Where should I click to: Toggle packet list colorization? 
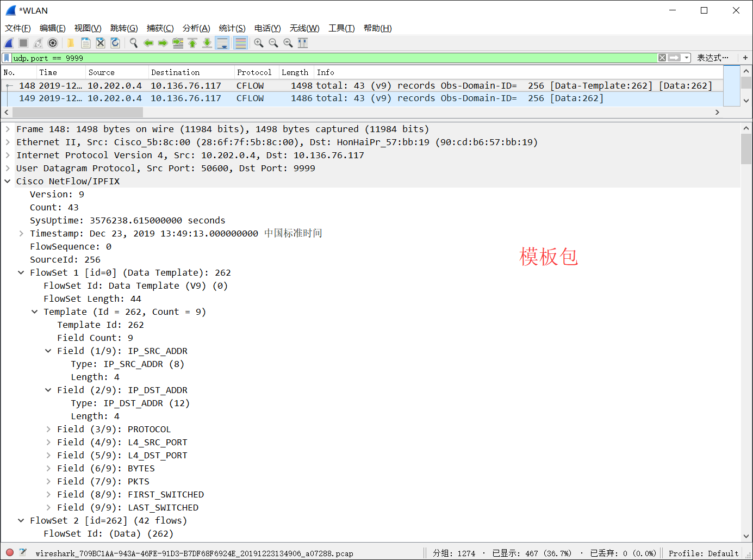240,43
